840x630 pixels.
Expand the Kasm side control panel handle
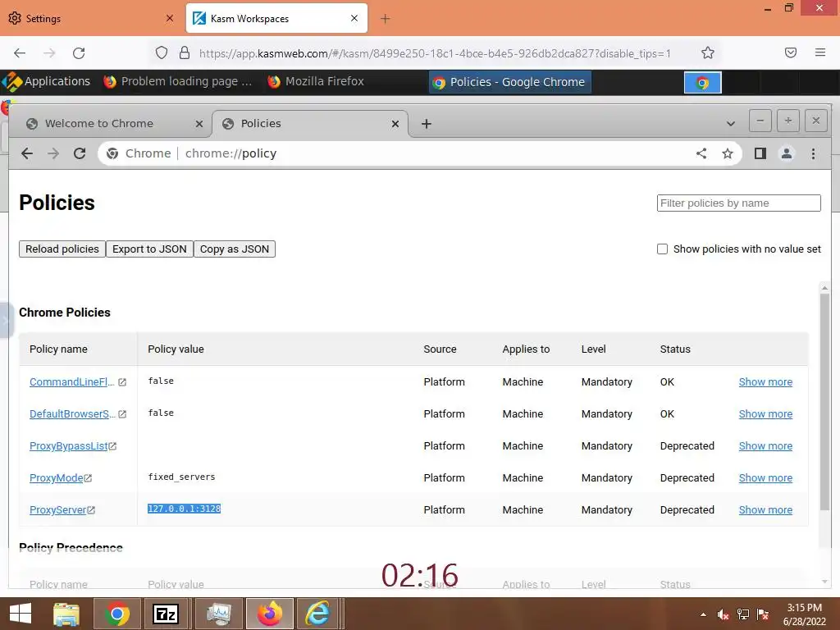(x=5, y=321)
